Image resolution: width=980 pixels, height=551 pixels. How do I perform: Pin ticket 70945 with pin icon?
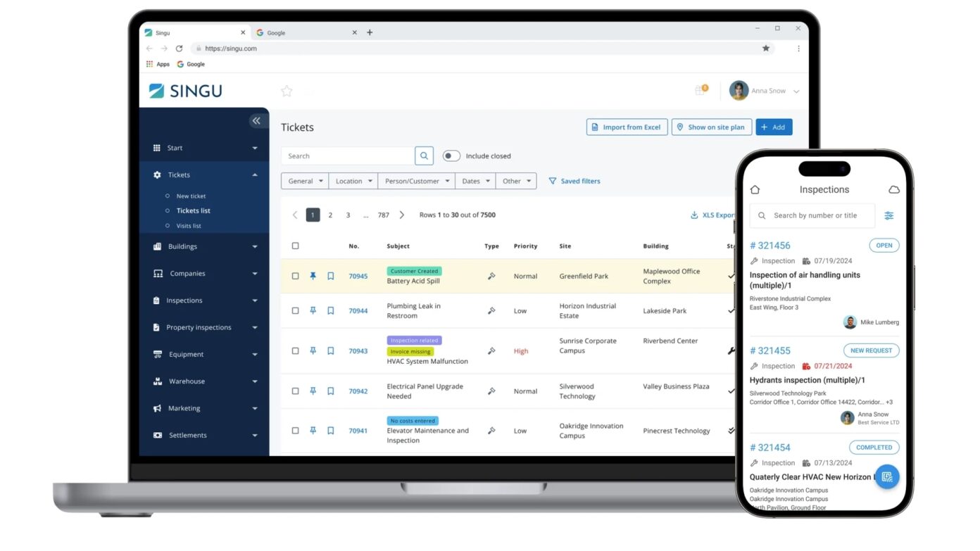tap(313, 277)
